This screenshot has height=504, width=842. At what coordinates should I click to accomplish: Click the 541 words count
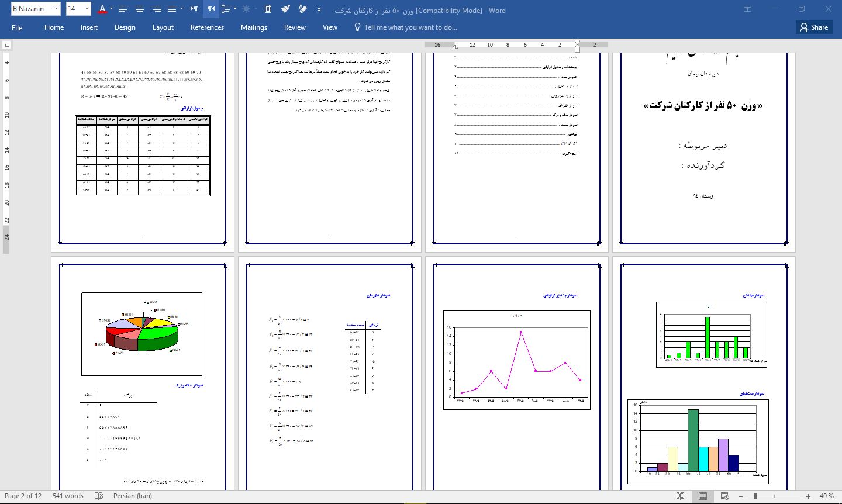tap(68, 496)
